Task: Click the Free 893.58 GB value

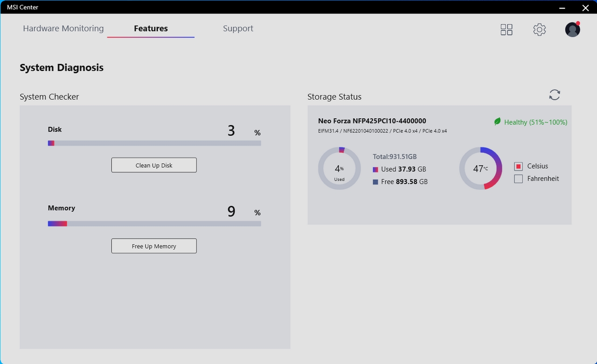Action: pos(404,182)
